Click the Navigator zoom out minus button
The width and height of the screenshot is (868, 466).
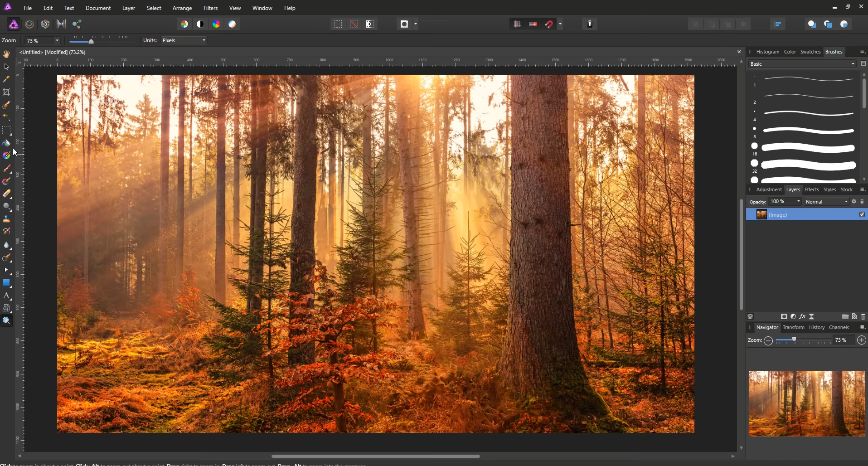(x=768, y=340)
